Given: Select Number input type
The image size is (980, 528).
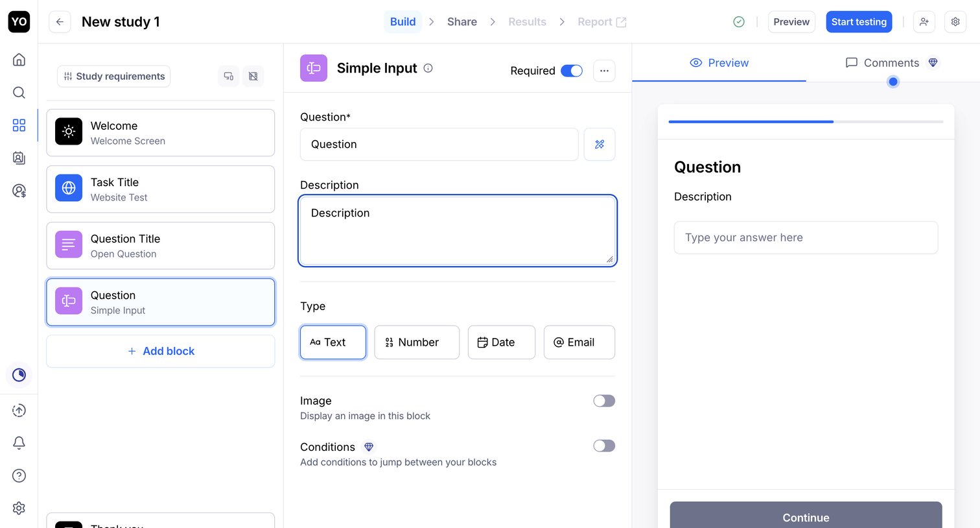Looking at the screenshot, I should [x=417, y=342].
